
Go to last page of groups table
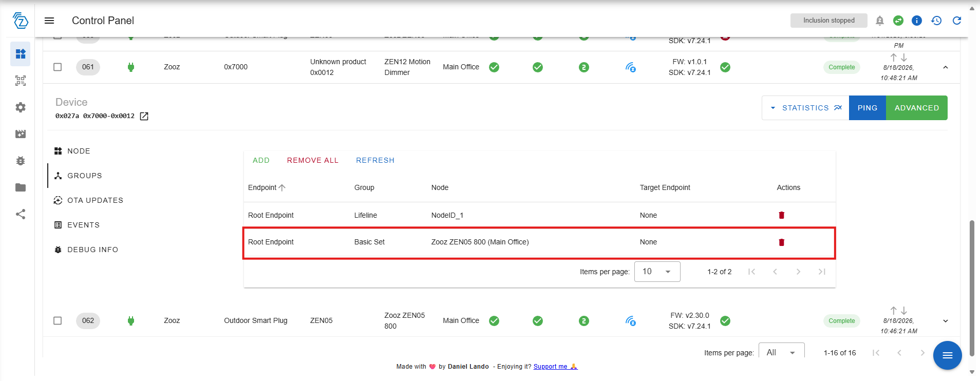[822, 272]
